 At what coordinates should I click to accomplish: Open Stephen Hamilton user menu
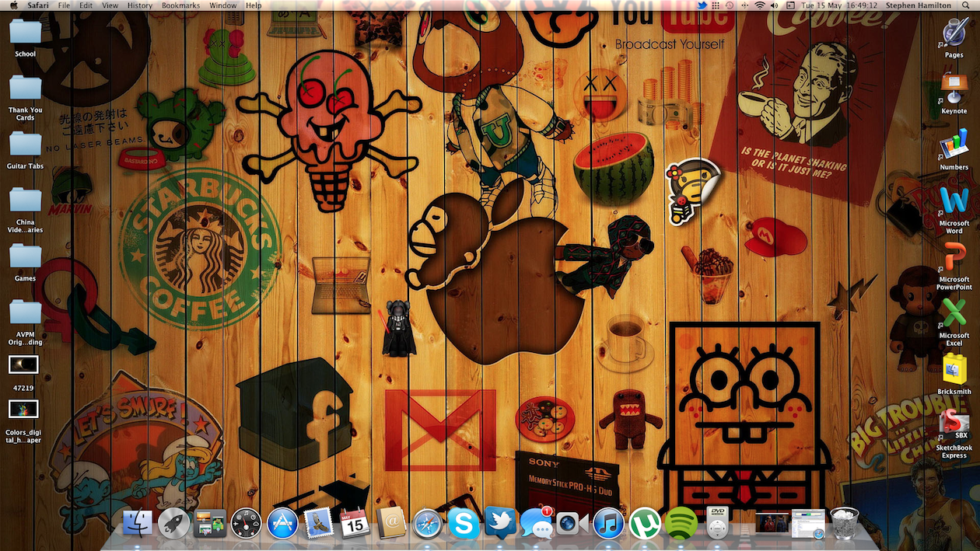coord(919,5)
